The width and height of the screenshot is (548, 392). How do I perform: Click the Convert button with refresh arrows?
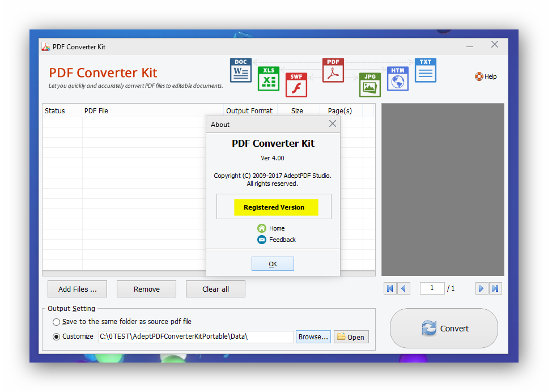444,329
